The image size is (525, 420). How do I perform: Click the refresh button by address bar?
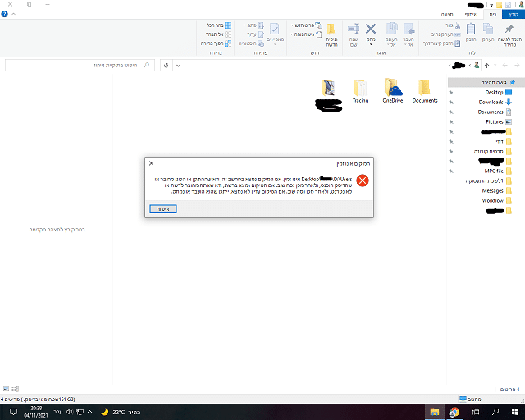point(166,66)
